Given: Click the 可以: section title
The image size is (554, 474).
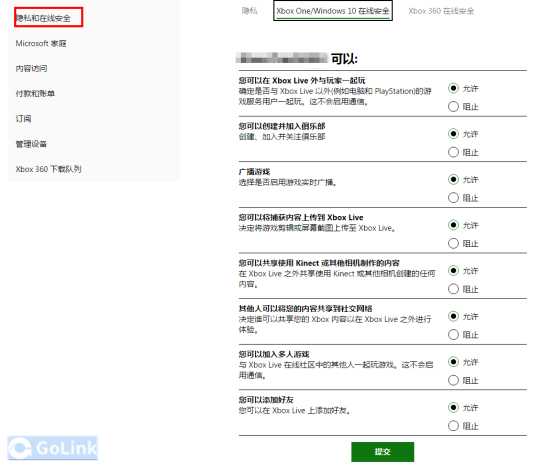Looking at the screenshot, I should 344,59.
